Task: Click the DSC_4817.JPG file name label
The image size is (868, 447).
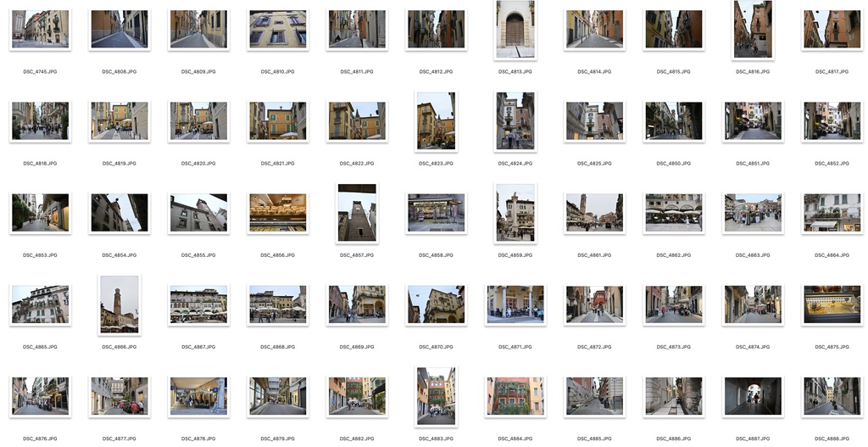Action: [832, 71]
